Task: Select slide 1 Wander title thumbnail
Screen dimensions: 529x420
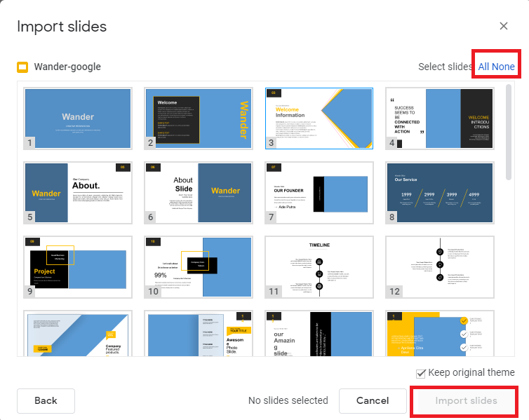Action: pos(78,118)
